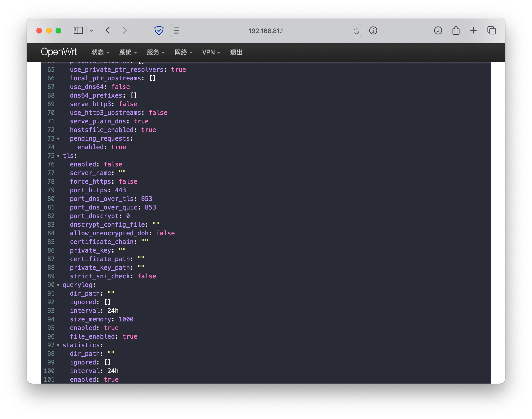The image size is (532, 419).
Task: Close the Safari window
Action: click(x=39, y=30)
